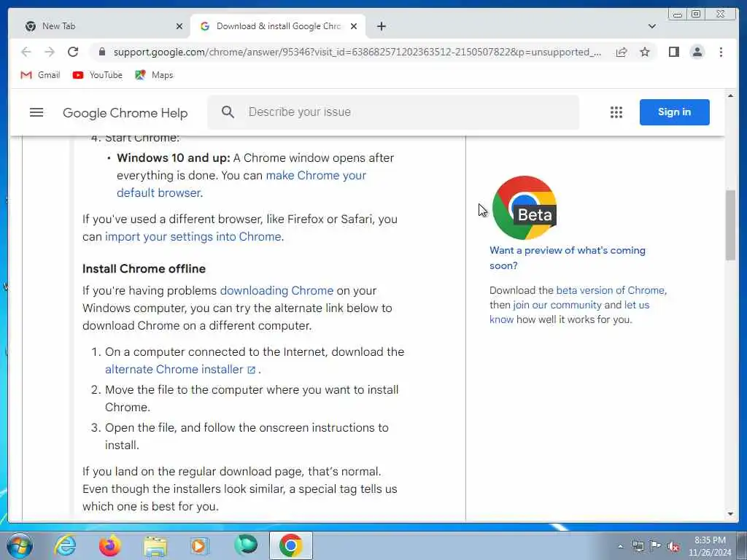Open the Google apps grid
The width and height of the screenshot is (747, 560).
click(616, 112)
